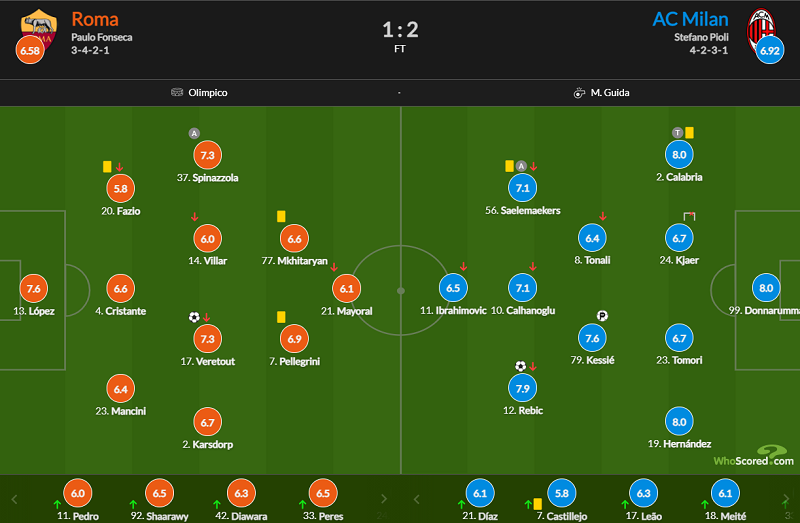
Task: Click the AC Milan club crest
Action: (x=761, y=30)
